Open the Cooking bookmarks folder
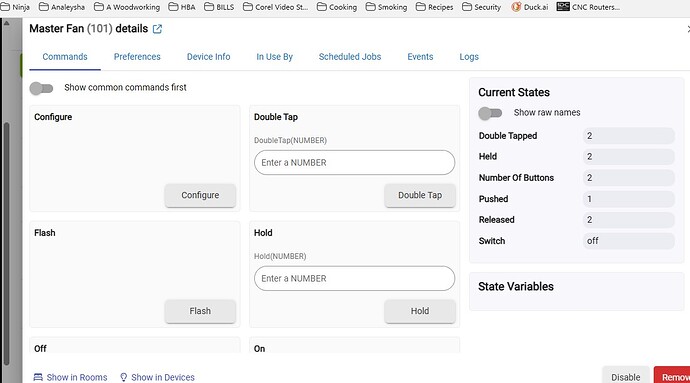The height and width of the screenshot is (383, 690). click(337, 7)
